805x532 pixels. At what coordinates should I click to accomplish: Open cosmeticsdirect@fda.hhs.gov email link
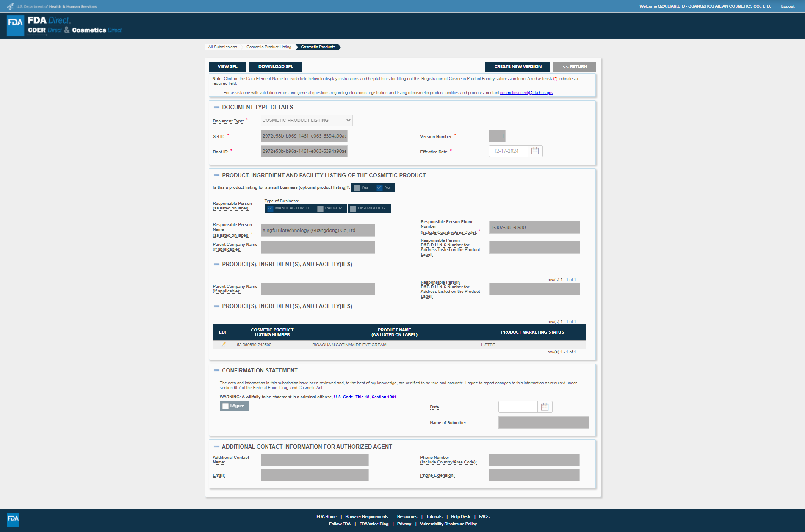coord(526,93)
